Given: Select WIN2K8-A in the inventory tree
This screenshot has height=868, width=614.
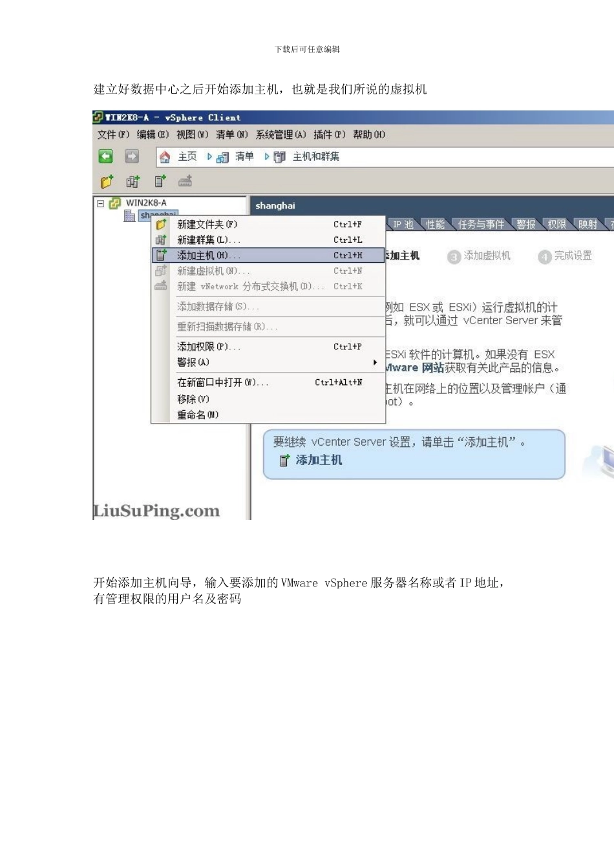Looking at the screenshot, I should (x=146, y=203).
